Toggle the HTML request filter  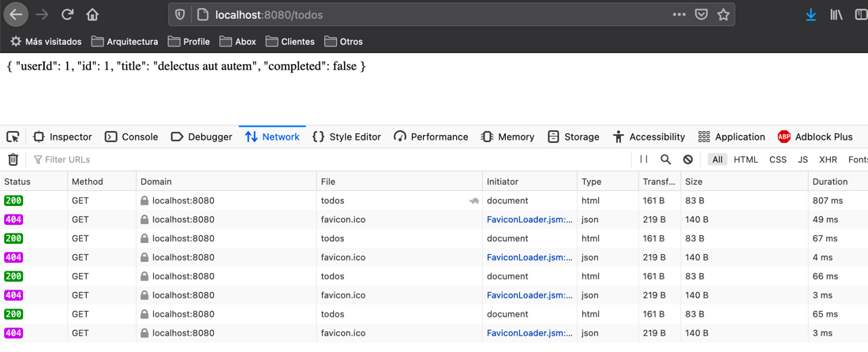click(746, 159)
